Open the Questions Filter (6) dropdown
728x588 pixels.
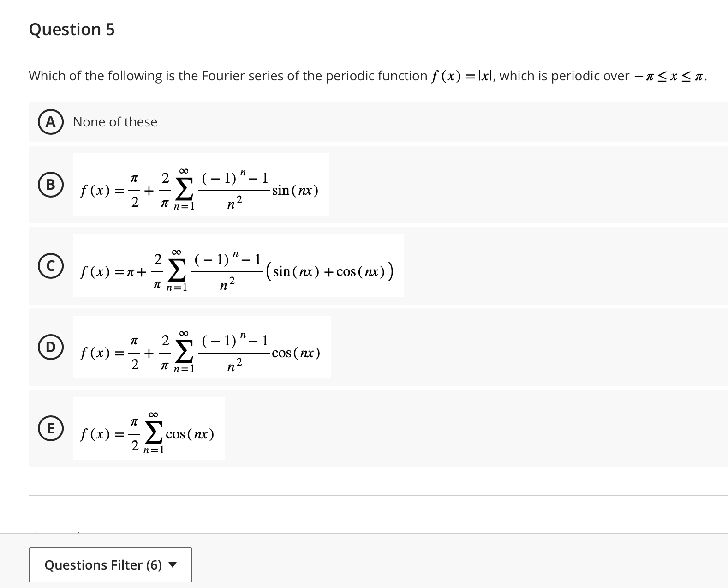point(110,564)
